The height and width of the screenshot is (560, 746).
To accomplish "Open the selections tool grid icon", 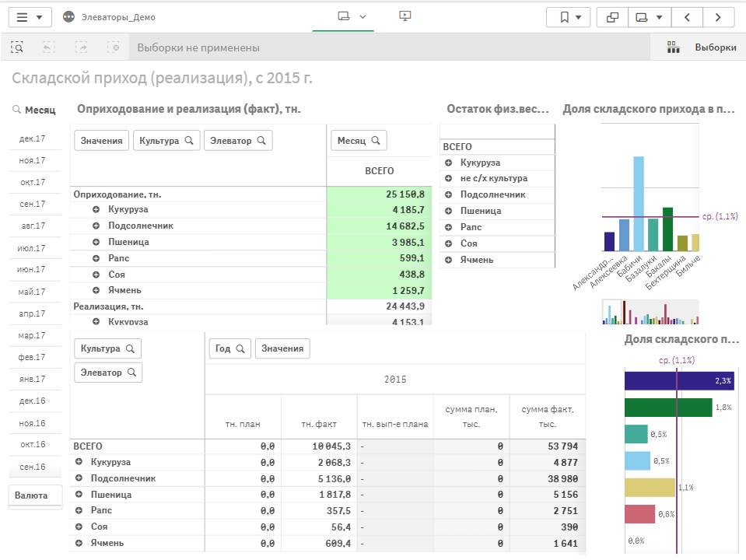I will [674, 47].
